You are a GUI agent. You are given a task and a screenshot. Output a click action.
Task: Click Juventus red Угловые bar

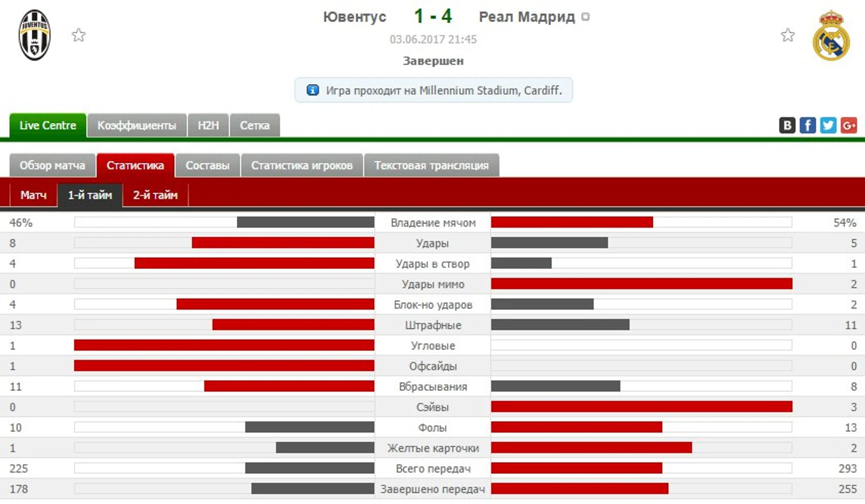224,345
